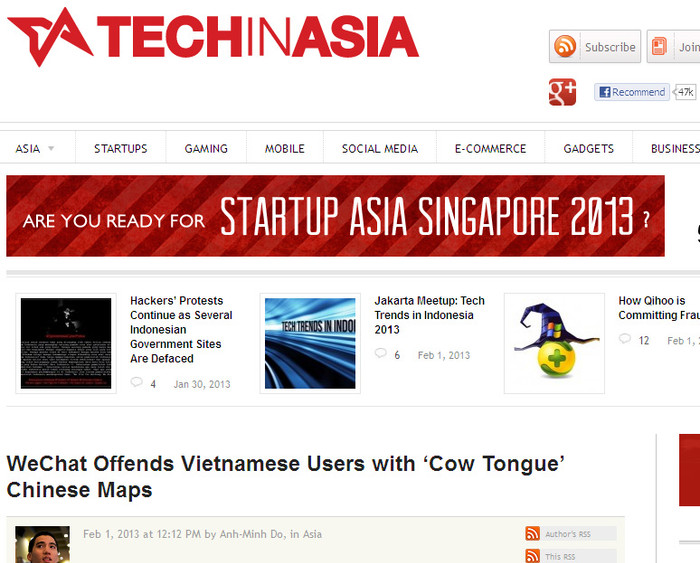Click the Facebook Recommend button
Viewport: 700px width, 563px height.
632,92
